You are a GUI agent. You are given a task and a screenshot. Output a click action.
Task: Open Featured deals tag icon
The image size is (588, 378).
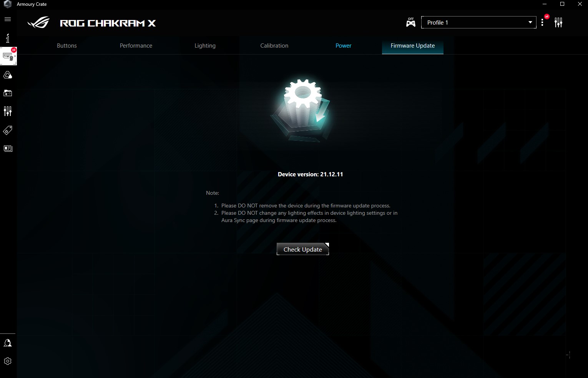point(8,130)
